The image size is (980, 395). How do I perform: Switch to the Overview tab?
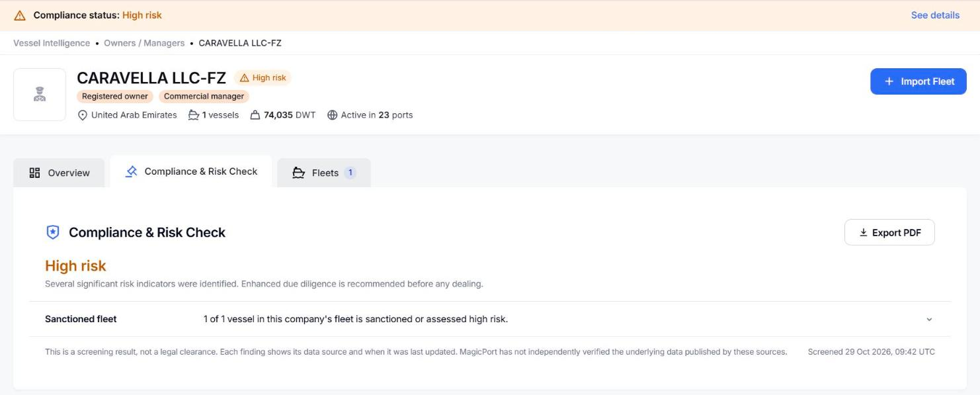59,173
